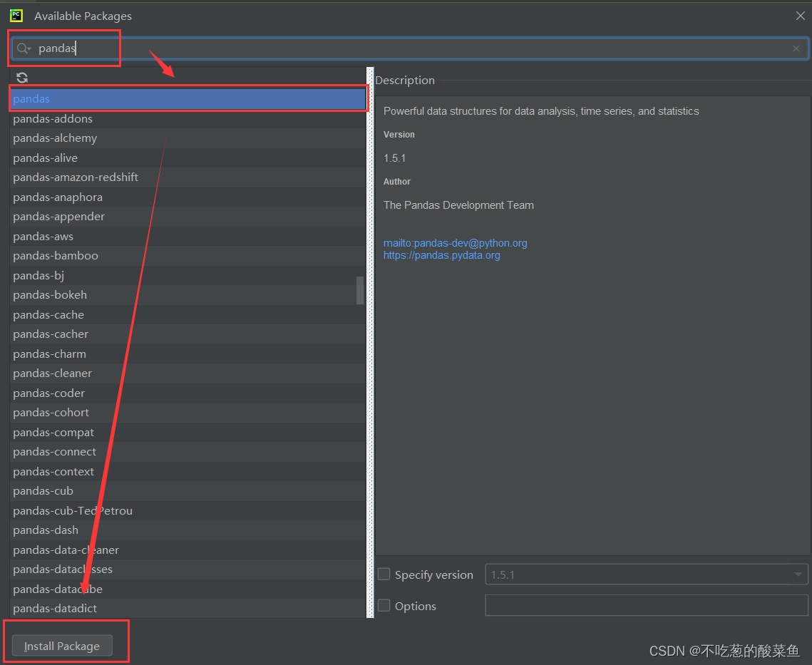This screenshot has width=812, height=665.
Task: Open the pandas.pydata.org link
Action: (442, 255)
